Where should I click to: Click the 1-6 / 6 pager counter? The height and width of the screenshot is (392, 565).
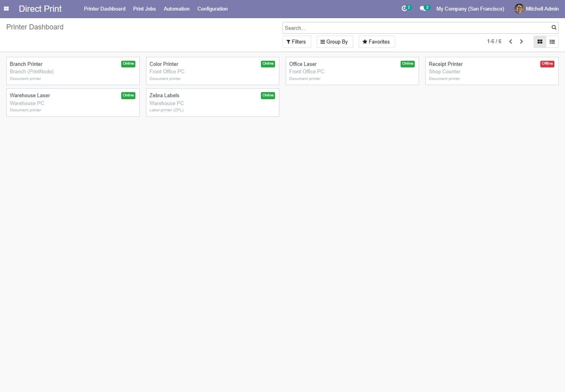click(x=494, y=41)
